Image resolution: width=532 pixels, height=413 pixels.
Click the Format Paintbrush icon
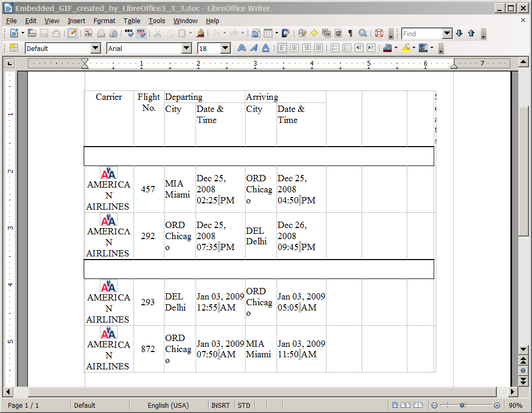pos(200,33)
